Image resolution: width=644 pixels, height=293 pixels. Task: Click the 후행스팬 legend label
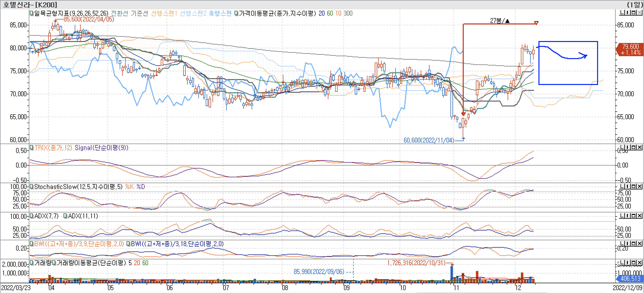pyautogui.click(x=220, y=13)
